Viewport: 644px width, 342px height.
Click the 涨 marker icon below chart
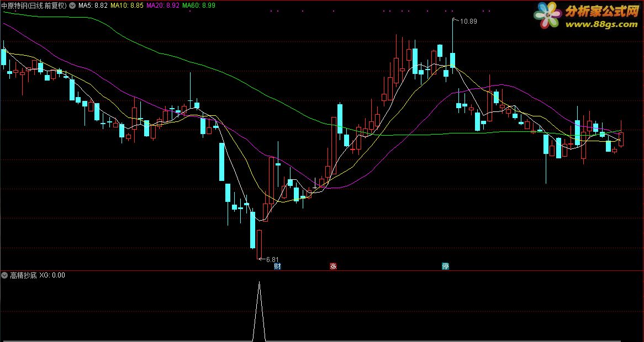click(x=333, y=266)
